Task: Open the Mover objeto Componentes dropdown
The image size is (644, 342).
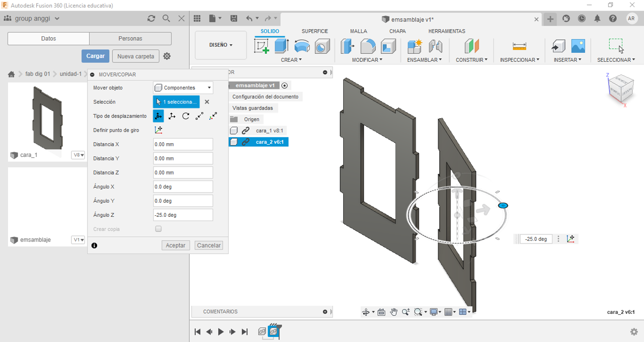Action: [x=183, y=88]
